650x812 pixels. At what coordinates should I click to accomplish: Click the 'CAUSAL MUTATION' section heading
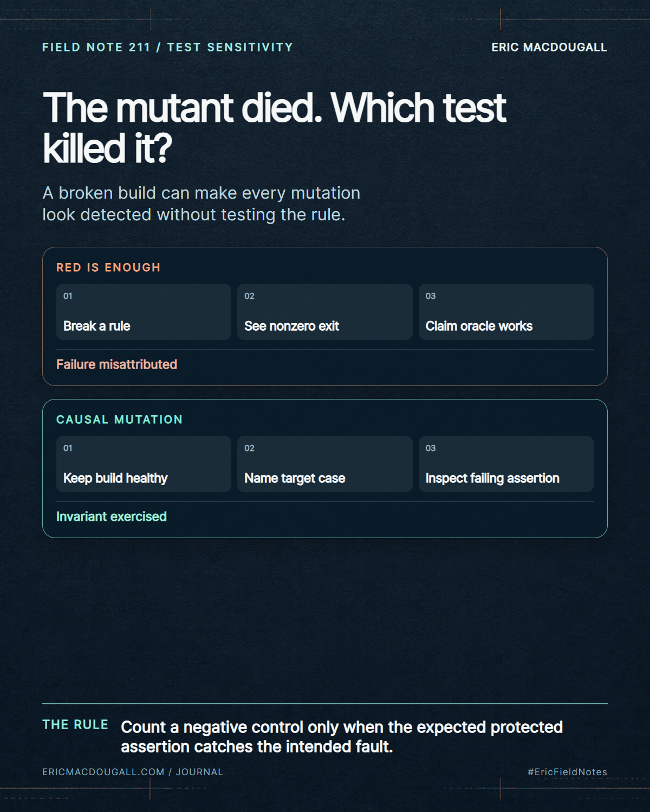[x=119, y=420]
